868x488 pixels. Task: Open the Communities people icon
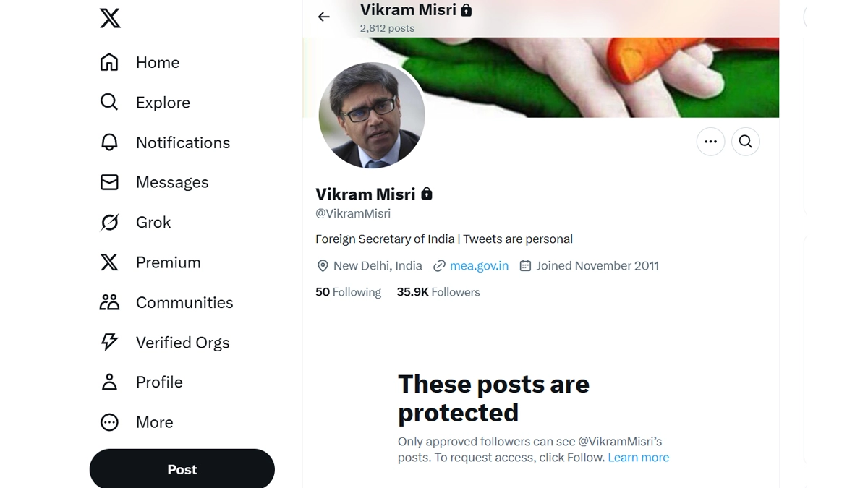click(109, 302)
